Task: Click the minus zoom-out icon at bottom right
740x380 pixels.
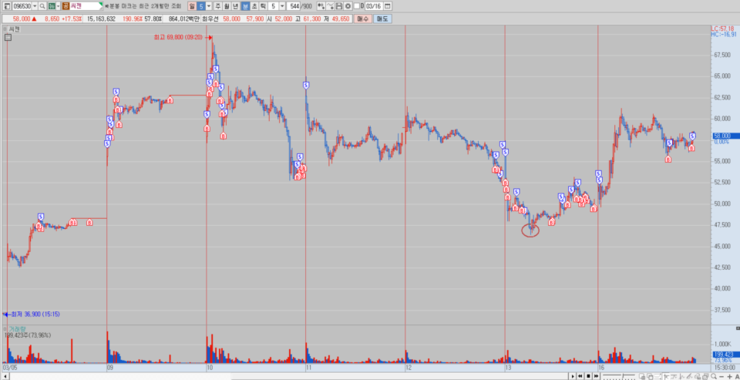Action: tap(722, 376)
